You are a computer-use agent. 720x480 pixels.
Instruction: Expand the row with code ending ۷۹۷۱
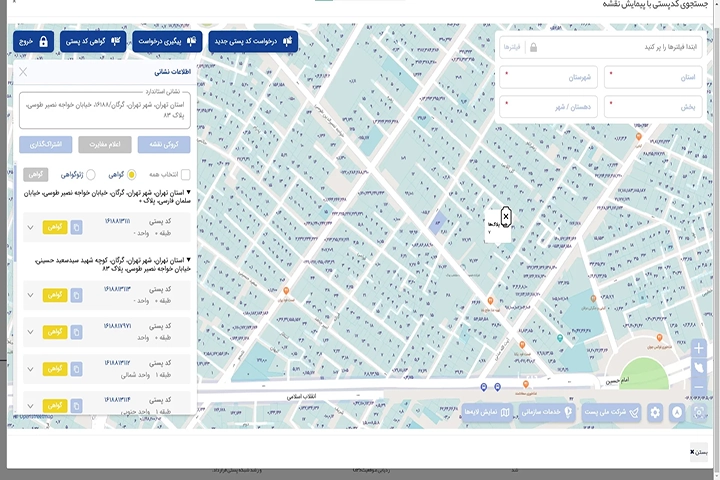pyautogui.click(x=30, y=332)
